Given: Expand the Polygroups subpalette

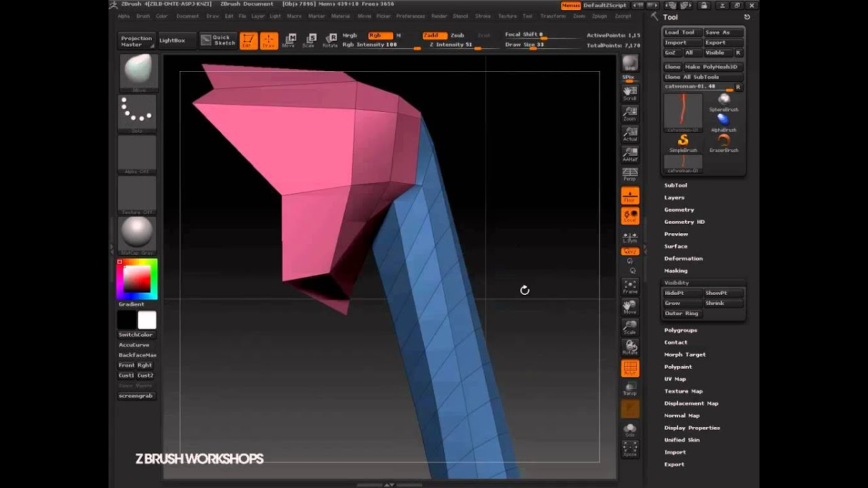Looking at the screenshot, I should [680, 330].
